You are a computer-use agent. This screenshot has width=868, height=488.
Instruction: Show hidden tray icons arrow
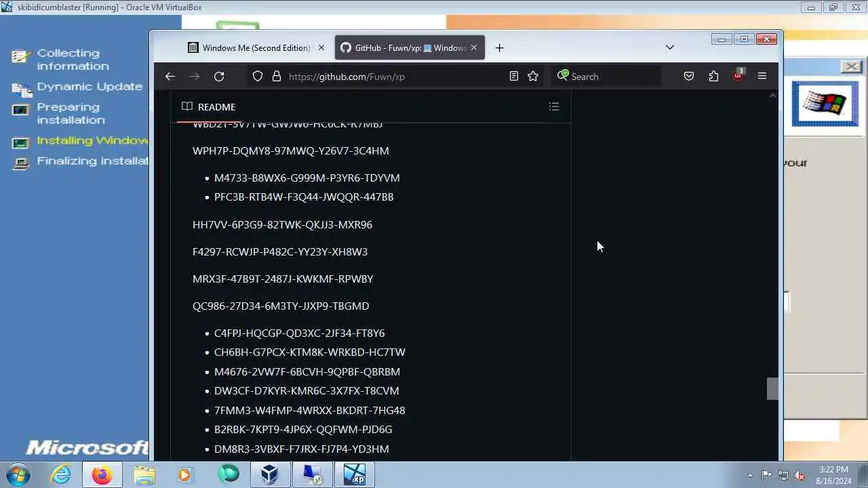(x=750, y=475)
